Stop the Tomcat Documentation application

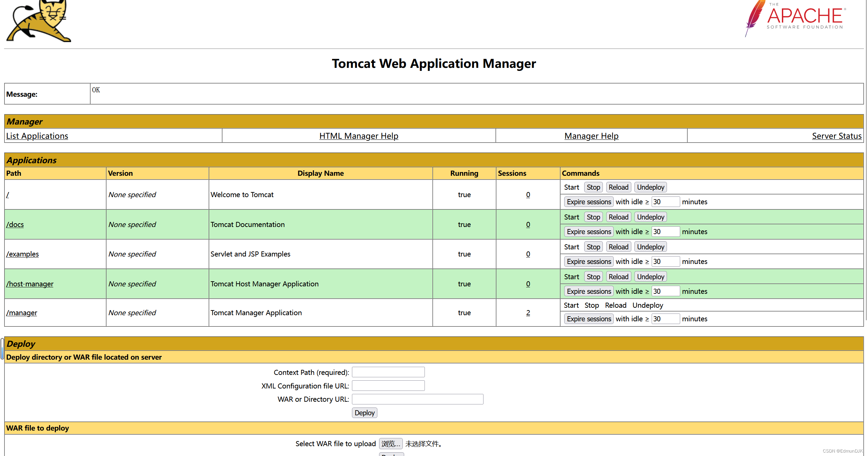pos(593,217)
